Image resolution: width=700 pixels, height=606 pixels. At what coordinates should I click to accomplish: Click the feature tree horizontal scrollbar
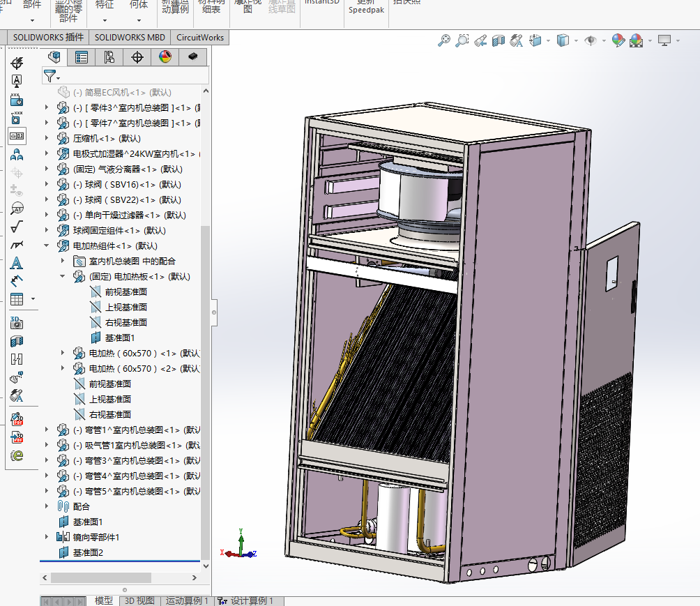[x=101, y=577]
